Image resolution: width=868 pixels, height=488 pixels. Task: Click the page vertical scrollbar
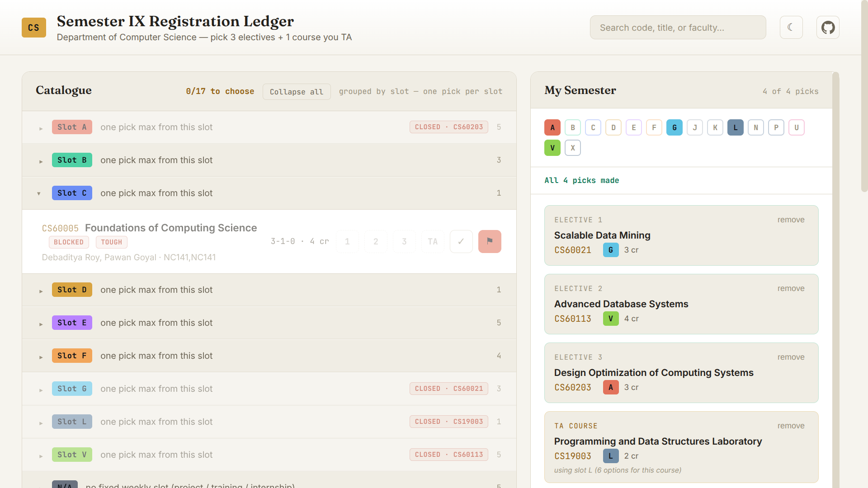coord(864,96)
